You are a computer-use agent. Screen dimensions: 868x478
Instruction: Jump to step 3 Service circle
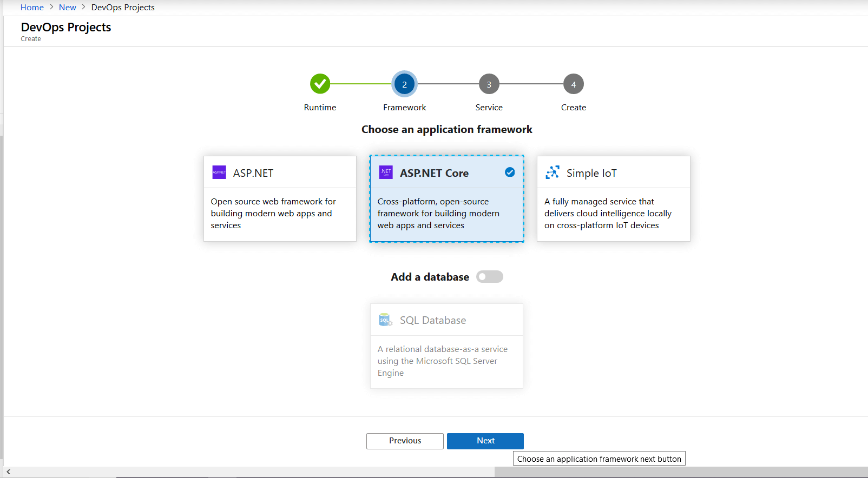[x=489, y=84]
